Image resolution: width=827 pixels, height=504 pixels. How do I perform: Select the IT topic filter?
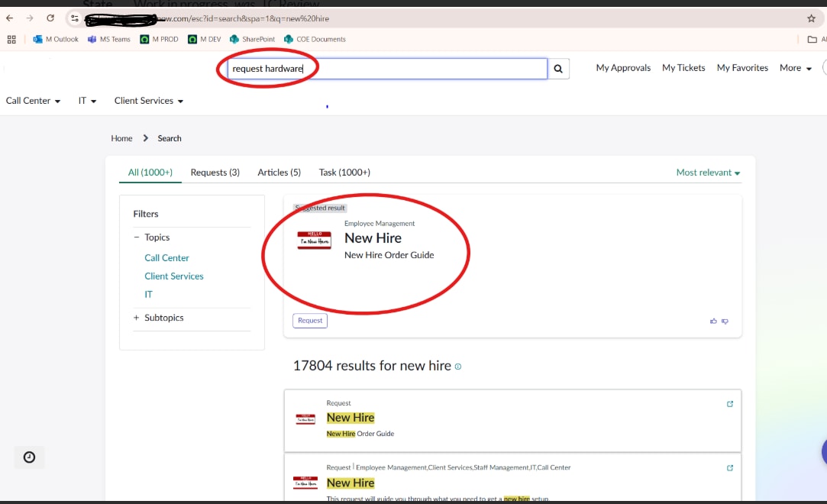[148, 294]
